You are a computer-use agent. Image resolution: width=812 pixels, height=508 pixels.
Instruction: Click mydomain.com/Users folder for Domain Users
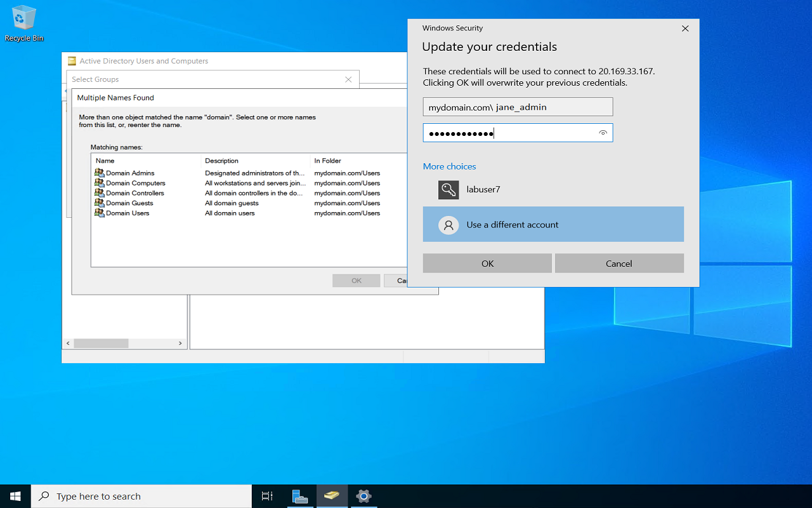point(347,213)
